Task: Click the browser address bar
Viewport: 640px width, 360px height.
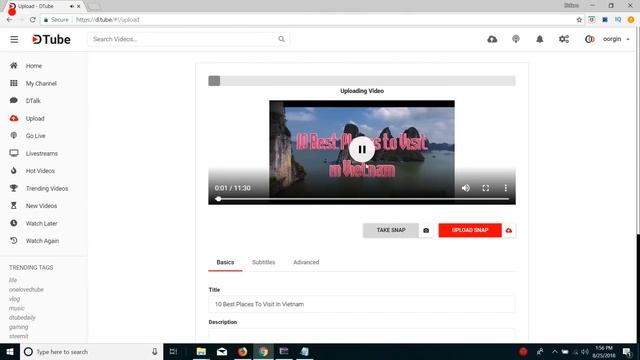Action: [x=310, y=20]
